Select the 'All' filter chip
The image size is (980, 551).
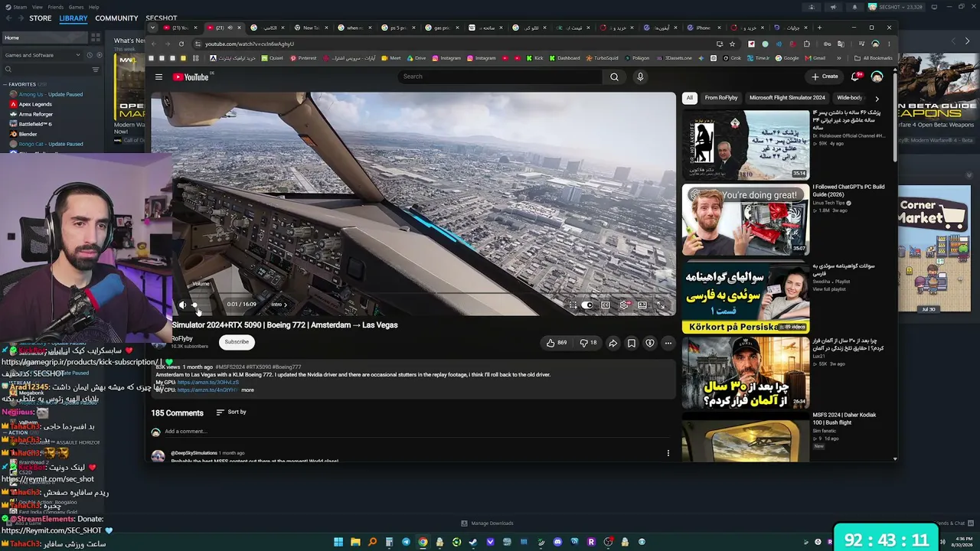[689, 98]
